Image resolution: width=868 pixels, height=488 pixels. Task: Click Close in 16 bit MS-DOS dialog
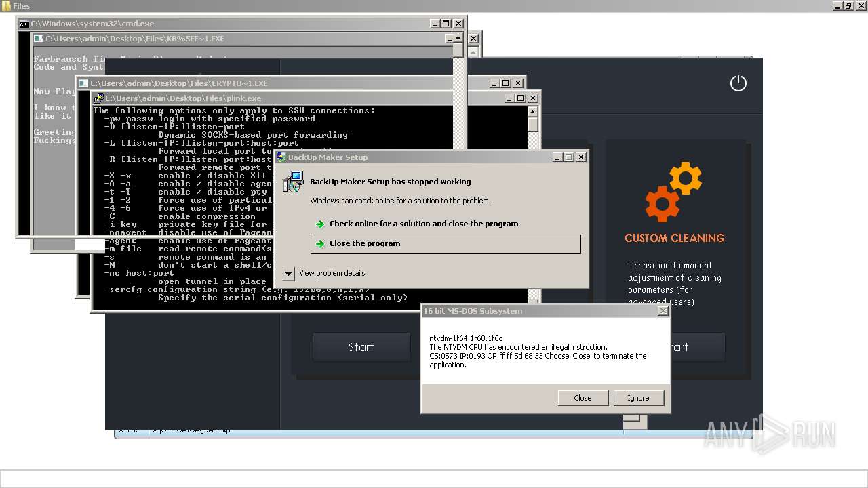(x=583, y=398)
